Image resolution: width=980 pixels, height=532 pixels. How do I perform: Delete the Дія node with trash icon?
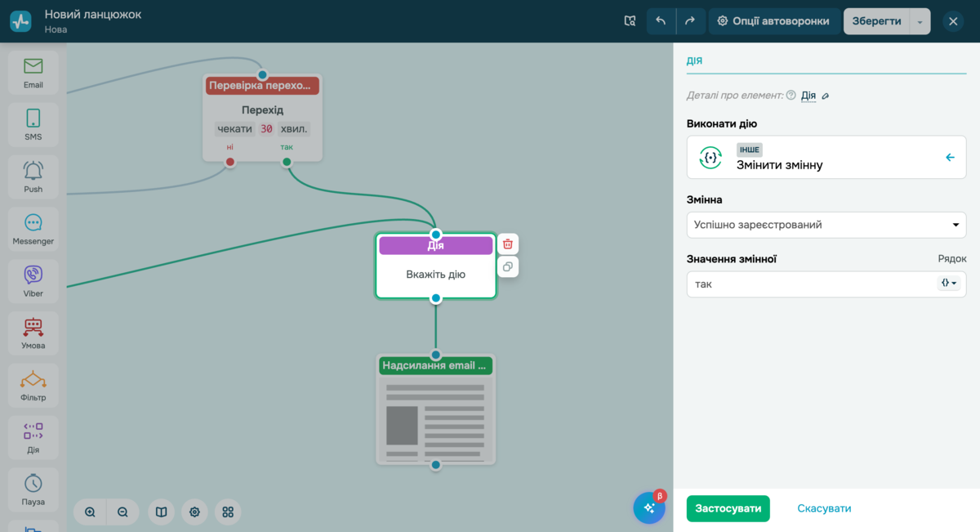tap(508, 244)
